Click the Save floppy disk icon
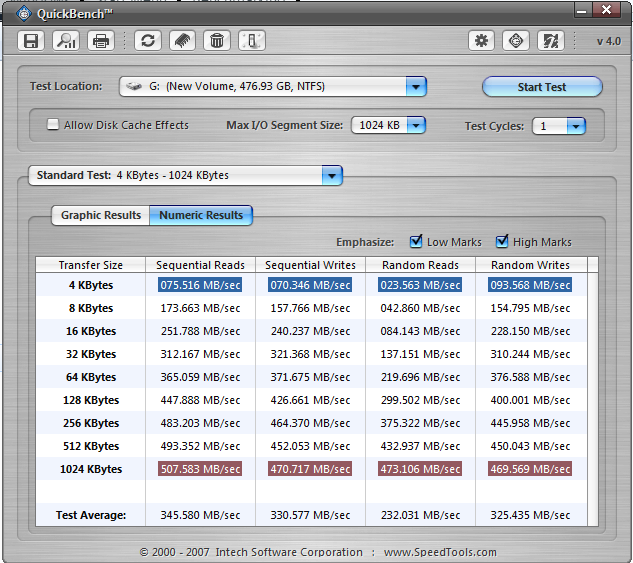The height and width of the screenshot is (563, 633). click(32, 41)
